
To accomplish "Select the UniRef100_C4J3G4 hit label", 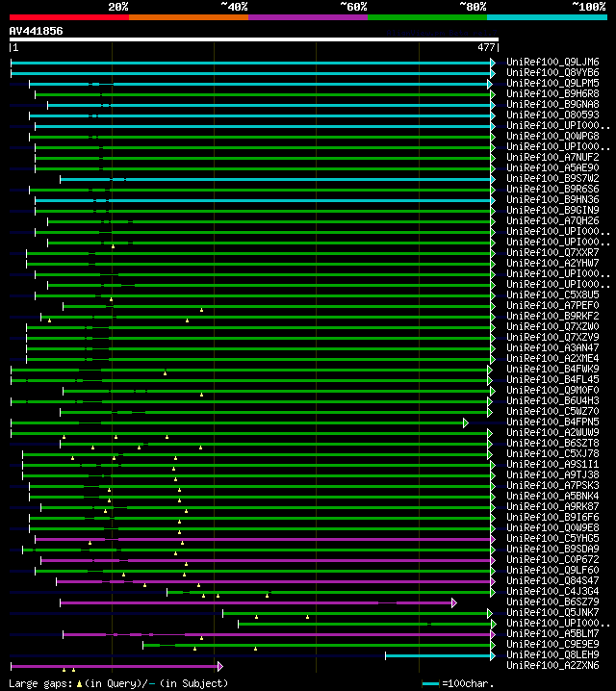I will point(552,591).
